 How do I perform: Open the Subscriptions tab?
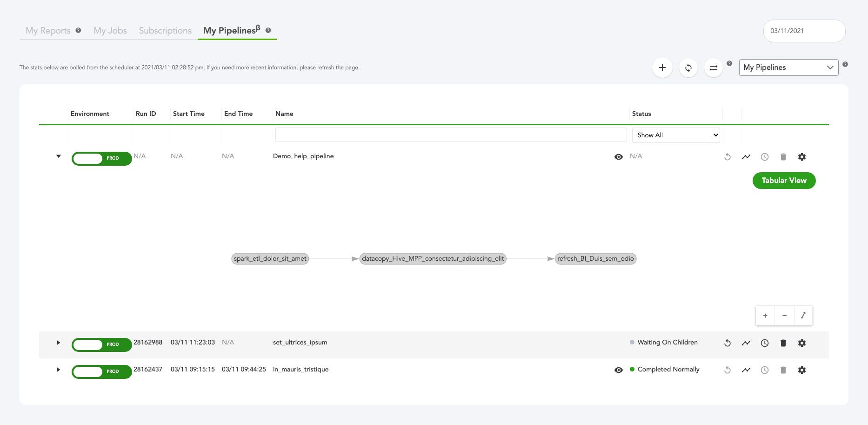[165, 31]
